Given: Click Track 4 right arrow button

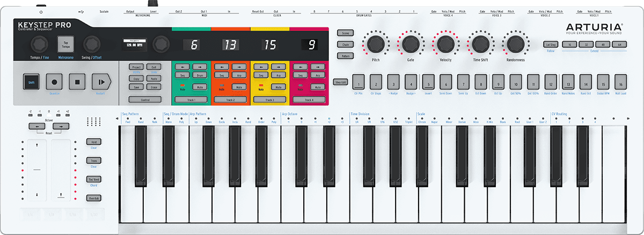Looking at the screenshot, I should click(x=318, y=67).
